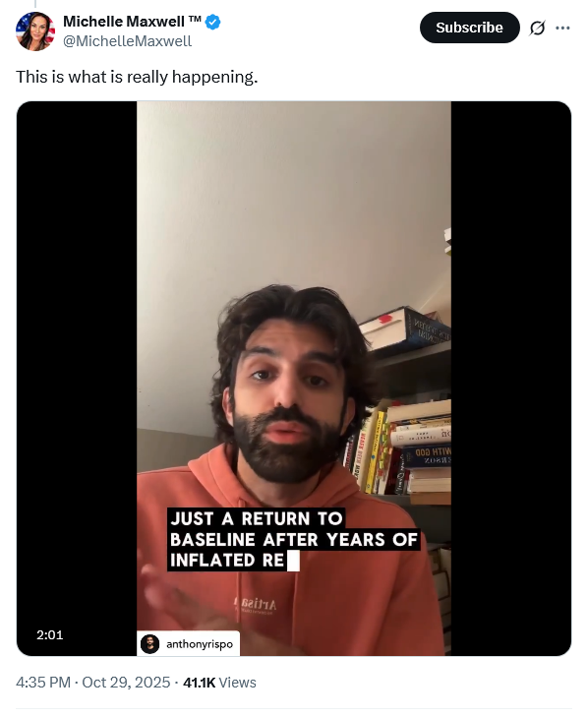The width and height of the screenshot is (588, 717).
Task: Select the tweet text "This is what is really happening."
Action: click(x=137, y=77)
